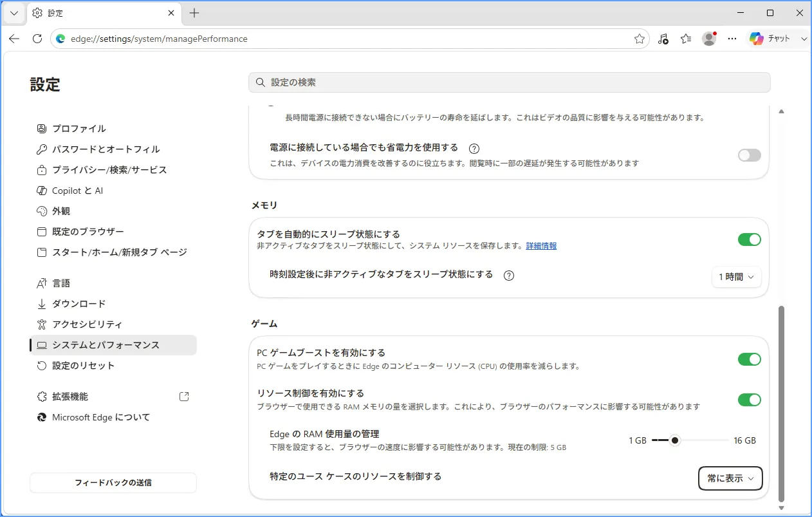Open Microsoft Edge について page
Viewport: 812px width, 517px height.
(113, 417)
